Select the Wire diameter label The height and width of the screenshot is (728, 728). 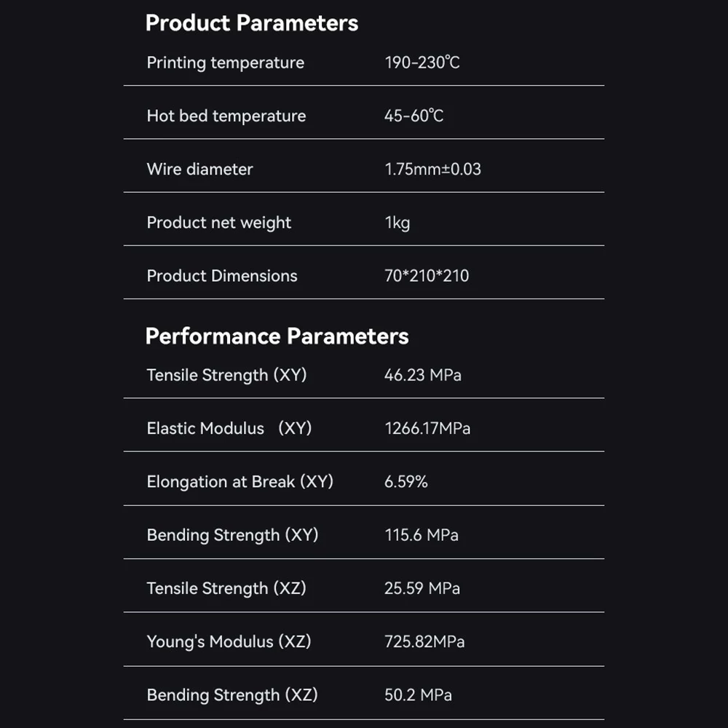[199, 169]
